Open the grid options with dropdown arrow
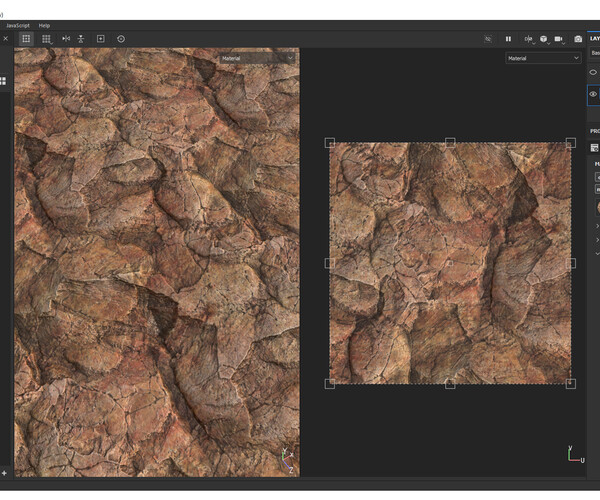 pyautogui.click(x=47, y=39)
